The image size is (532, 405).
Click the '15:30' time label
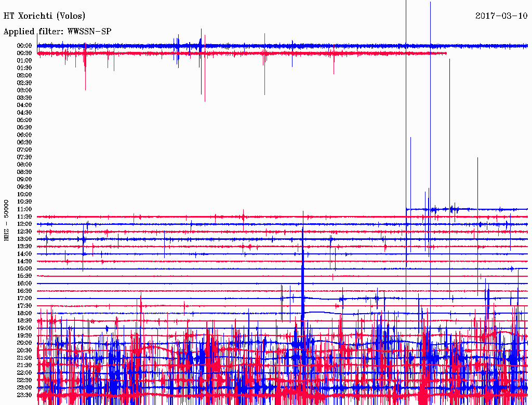coord(24,276)
